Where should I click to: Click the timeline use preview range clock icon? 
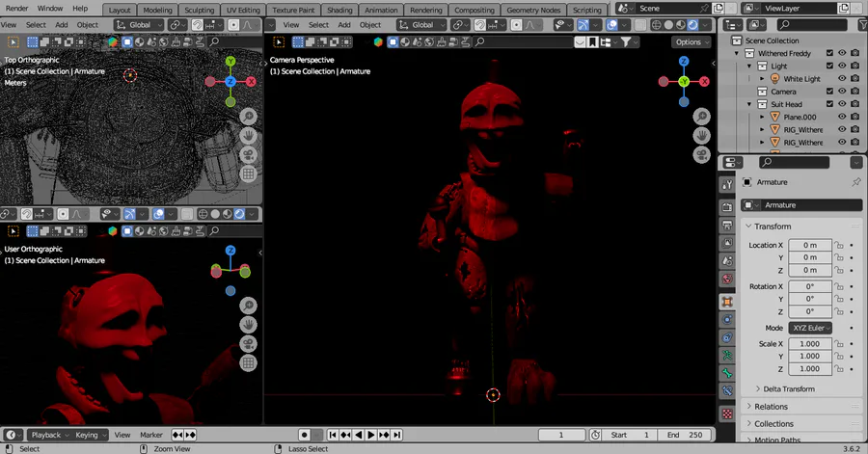coord(595,435)
